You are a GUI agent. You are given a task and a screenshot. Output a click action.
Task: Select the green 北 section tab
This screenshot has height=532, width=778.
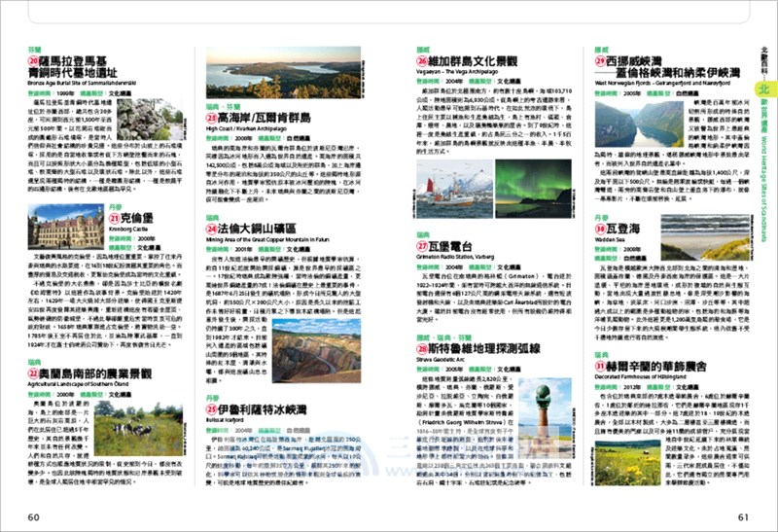point(764,86)
